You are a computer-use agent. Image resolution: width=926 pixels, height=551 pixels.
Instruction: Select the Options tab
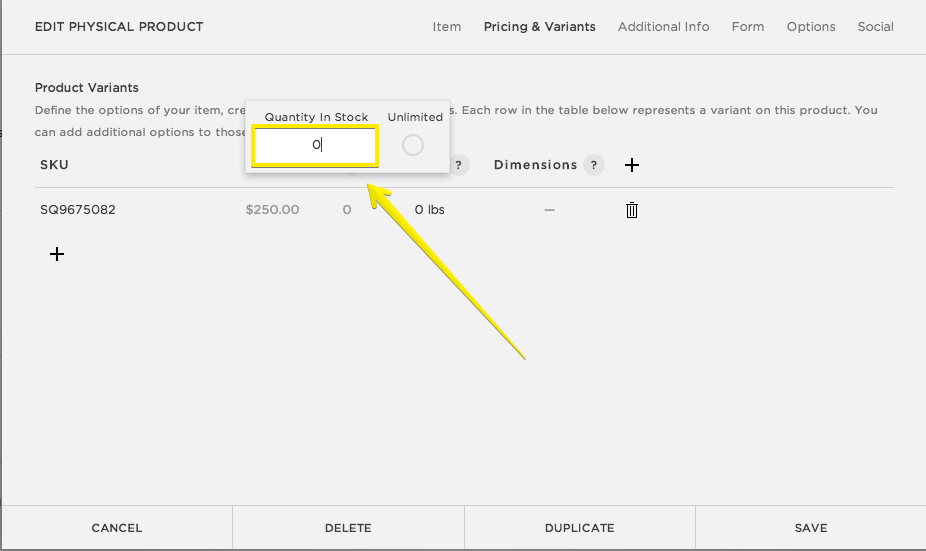coord(810,27)
